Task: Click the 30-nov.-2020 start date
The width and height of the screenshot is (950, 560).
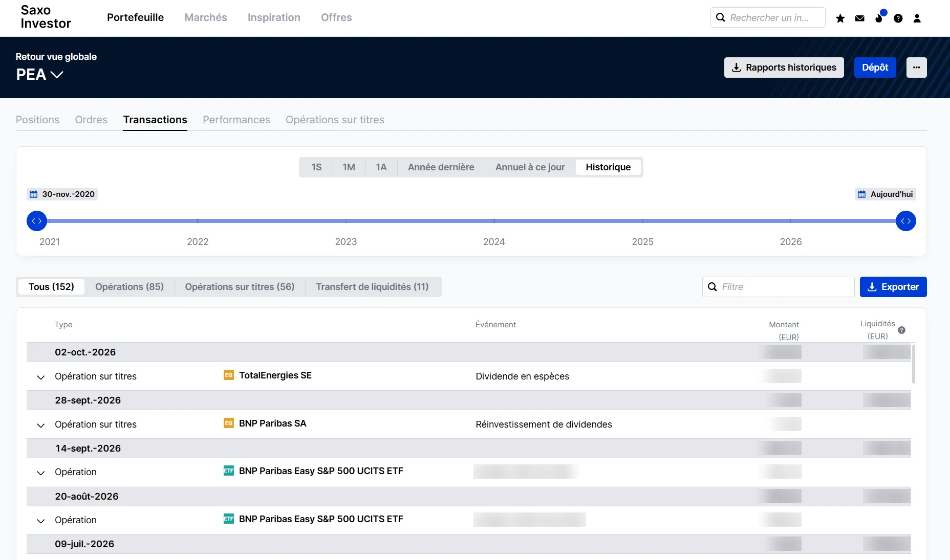Action: point(62,194)
